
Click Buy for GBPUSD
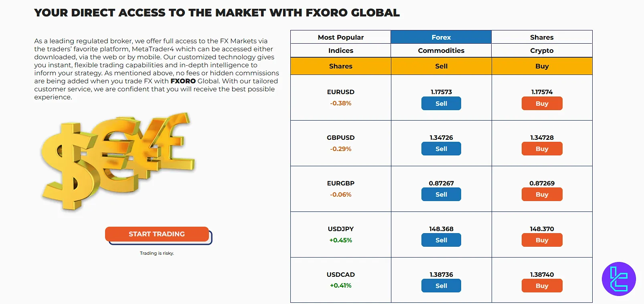pyautogui.click(x=541, y=149)
